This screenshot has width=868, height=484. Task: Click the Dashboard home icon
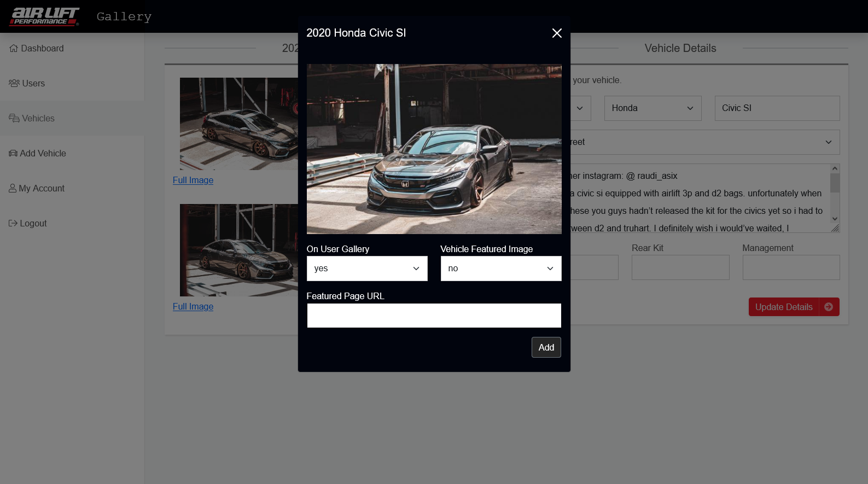pos(14,48)
